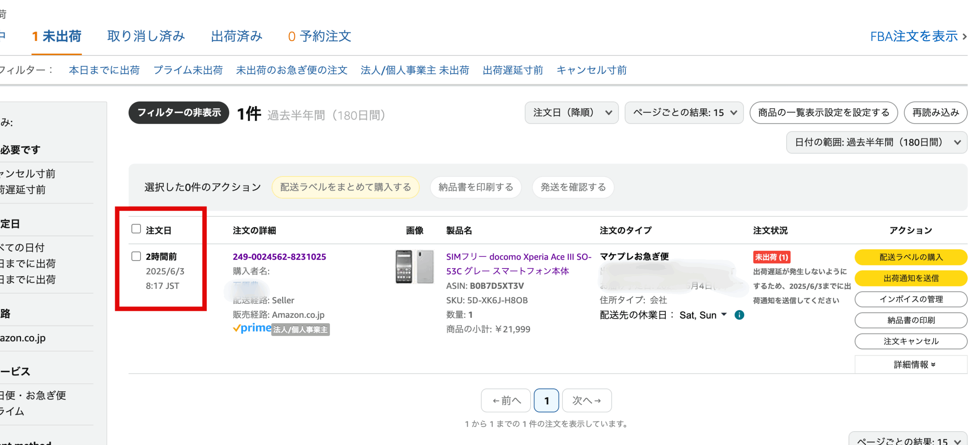Click 発送を確認する button
Image resolution: width=980 pixels, height=445 pixels.
[x=573, y=187]
